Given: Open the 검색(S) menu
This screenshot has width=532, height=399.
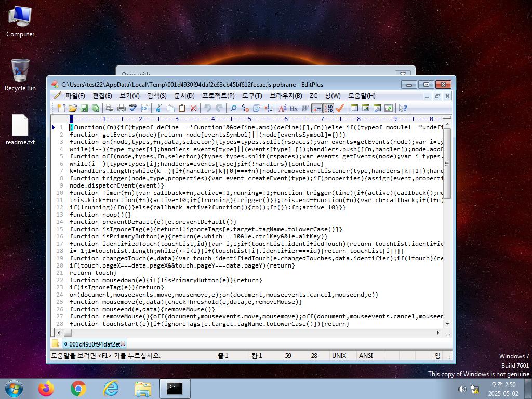Looking at the screenshot, I should coord(157,96).
